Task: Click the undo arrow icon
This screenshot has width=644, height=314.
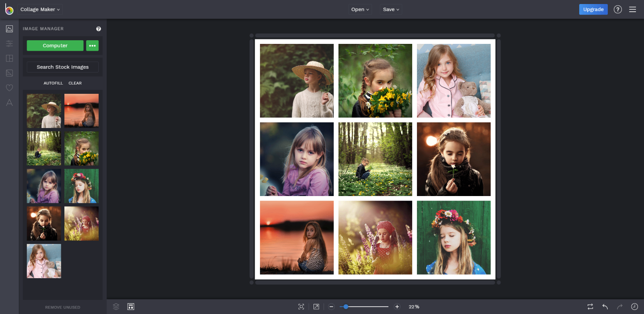Action: (605, 307)
